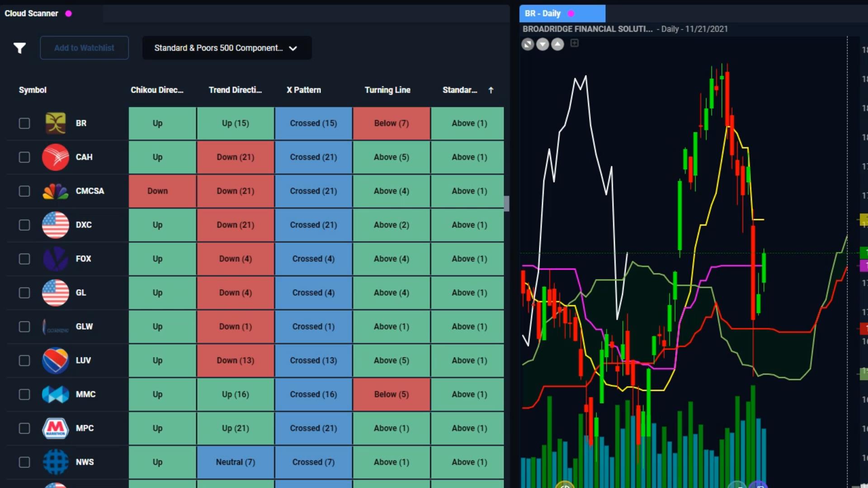Click the scanner table vertical scrollbar thumb
868x488 pixels.
(x=506, y=203)
